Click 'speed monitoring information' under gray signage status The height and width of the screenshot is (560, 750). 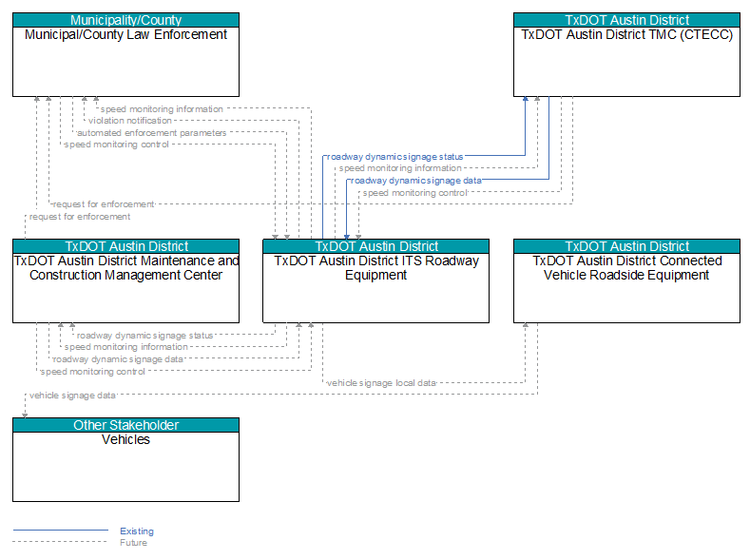[126, 347]
